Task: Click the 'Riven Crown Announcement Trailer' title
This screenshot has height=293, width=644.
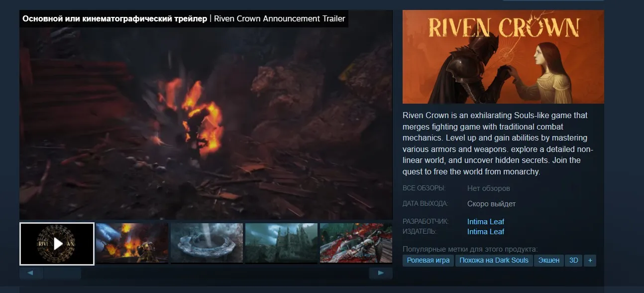Action: click(x=279, y=19)
